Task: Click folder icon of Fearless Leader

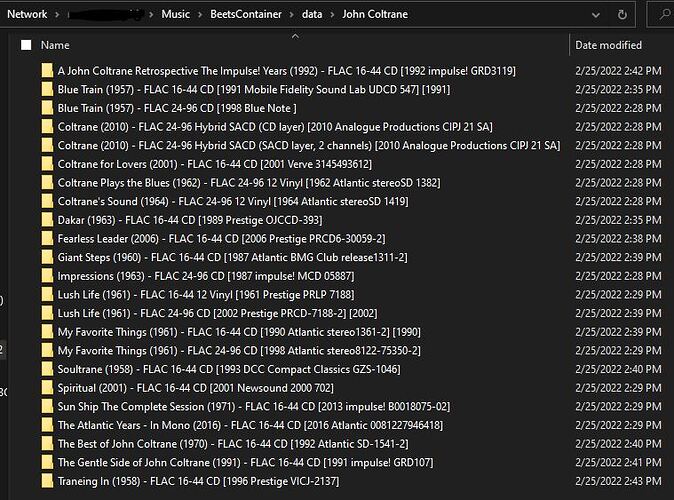Action: [x=47, y=239]
